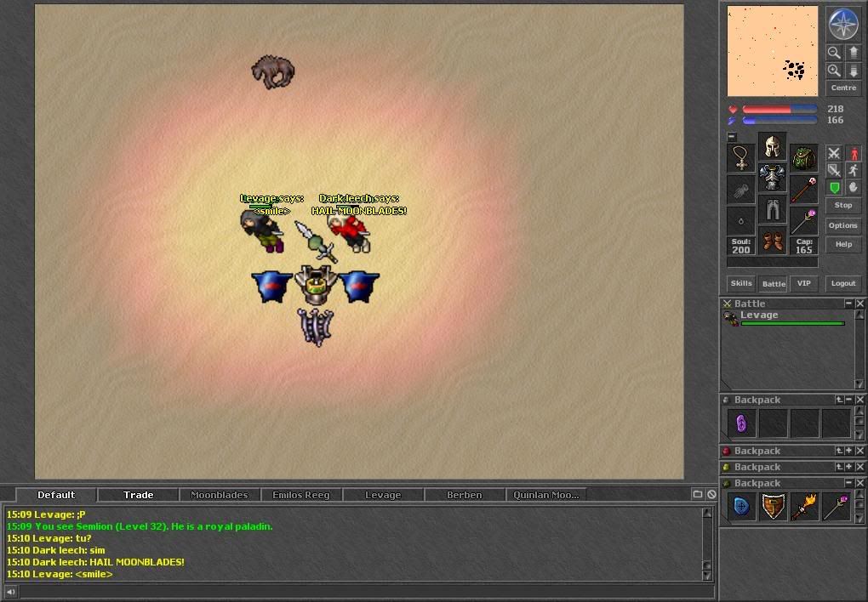Open the Moonblades chat tab
The image size is (868, 602).
pyautogui.click(x=220, y=495)
